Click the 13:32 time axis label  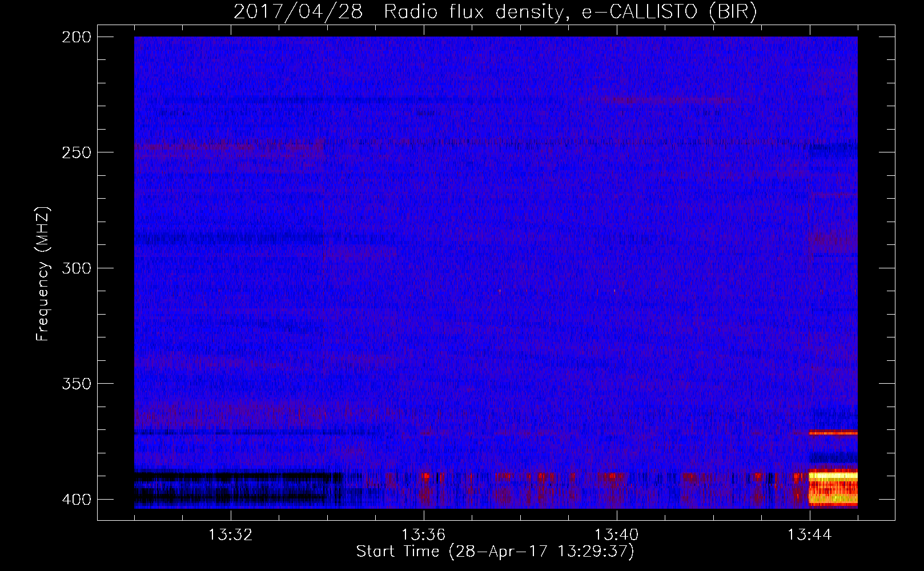tap(230, 535)
